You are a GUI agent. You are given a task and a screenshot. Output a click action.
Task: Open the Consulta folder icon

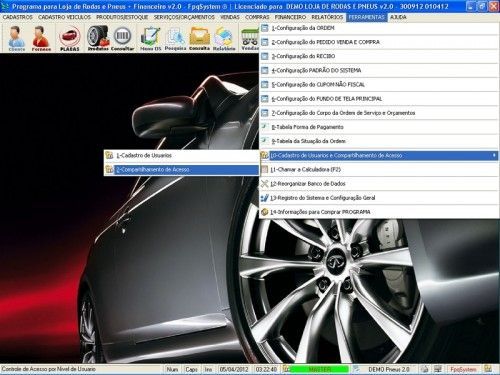click(199, 38)
